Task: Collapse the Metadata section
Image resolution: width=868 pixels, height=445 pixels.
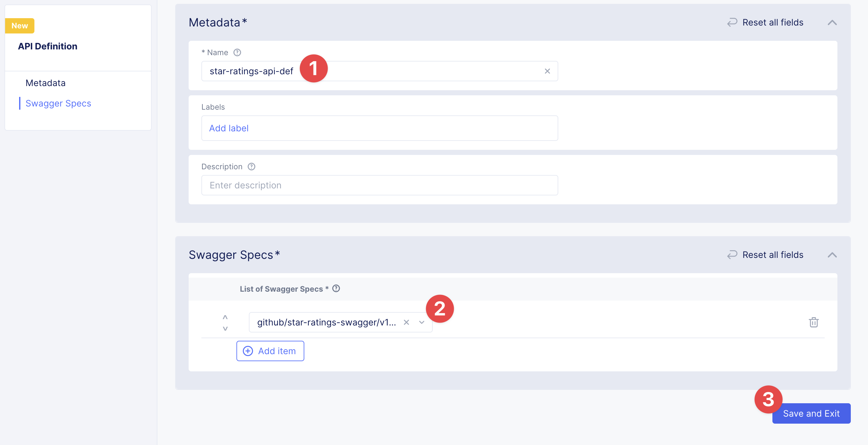Action: click(x=832, y=23)
